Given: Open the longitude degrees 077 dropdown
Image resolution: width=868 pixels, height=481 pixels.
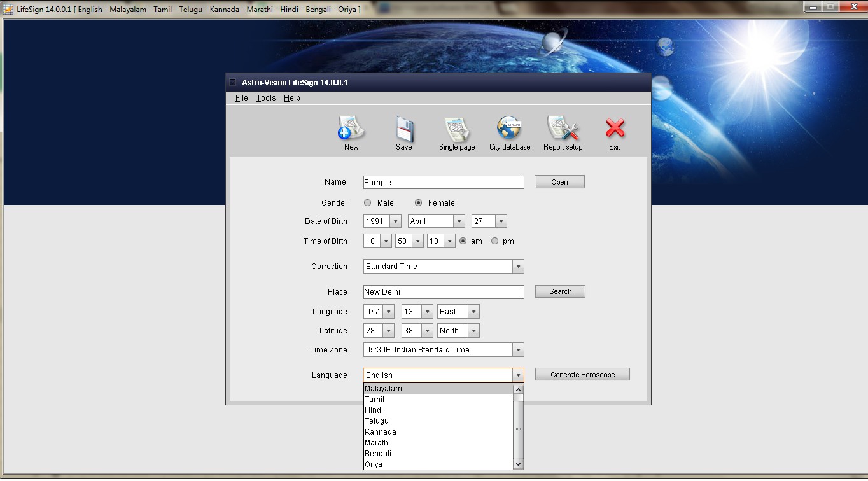Looking at the screenshot, I should pyautogui.click(x=388, y=312).
